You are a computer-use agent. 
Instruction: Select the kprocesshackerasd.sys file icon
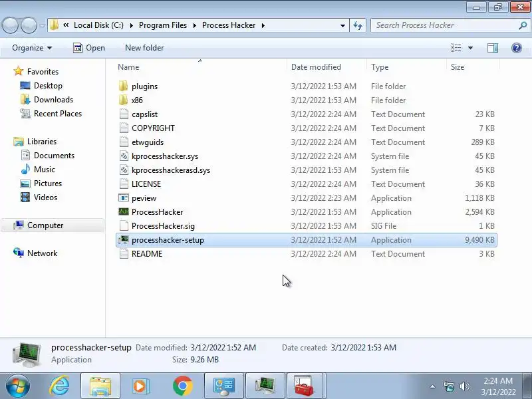[124, 170]
